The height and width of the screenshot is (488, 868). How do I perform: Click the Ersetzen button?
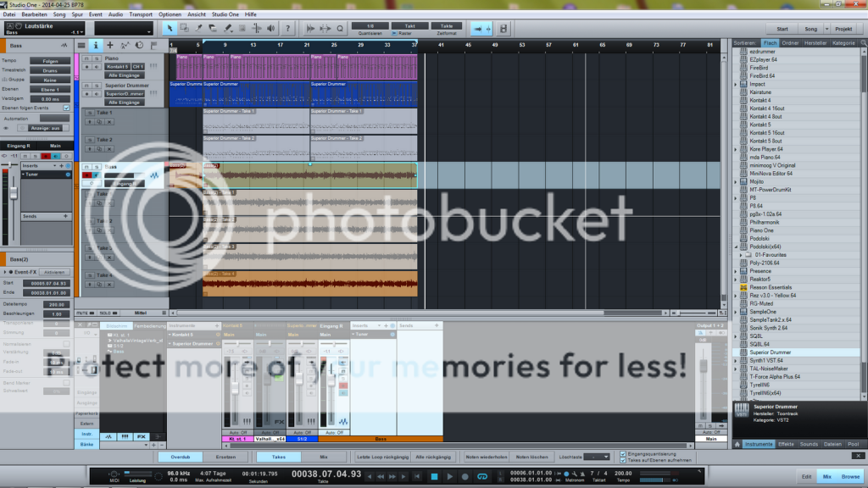[225, 457]
